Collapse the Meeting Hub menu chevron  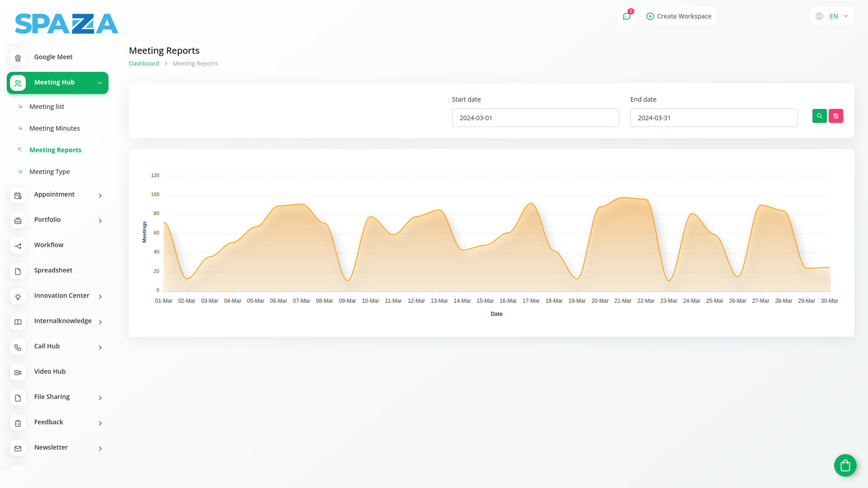click(100, 83)
